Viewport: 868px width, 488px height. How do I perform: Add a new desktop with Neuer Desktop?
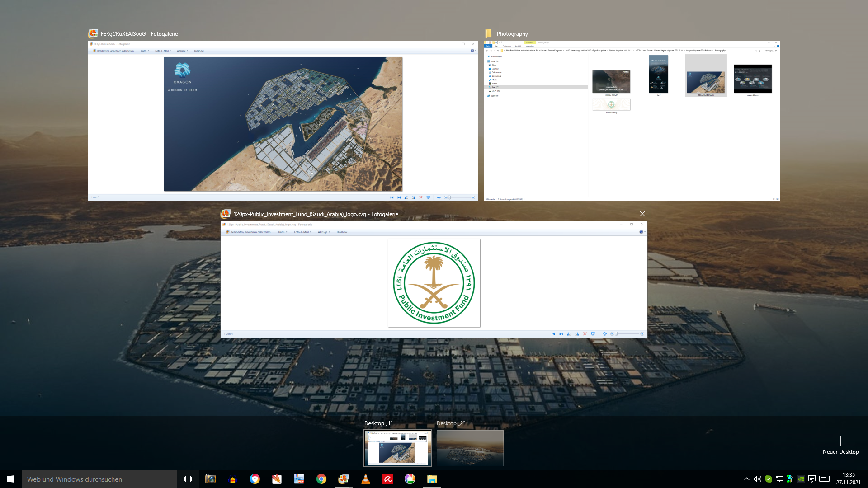(x=840, y=445)
